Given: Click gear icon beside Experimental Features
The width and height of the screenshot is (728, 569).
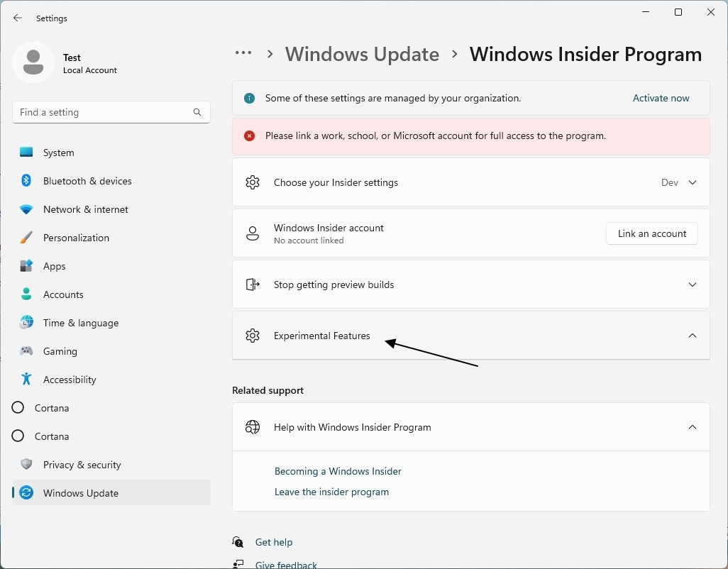Looking at the screenshot, I should pos(253,336).
